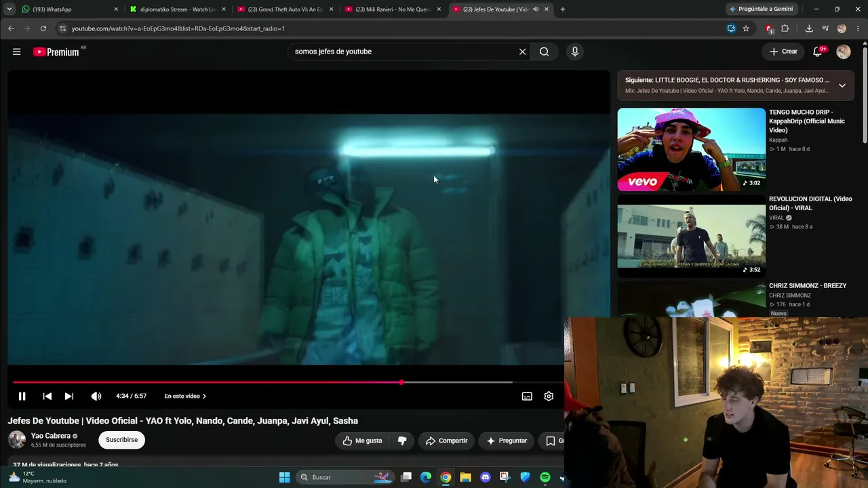Open the YouTube guide hamburger menu

(x=16, y=52)
